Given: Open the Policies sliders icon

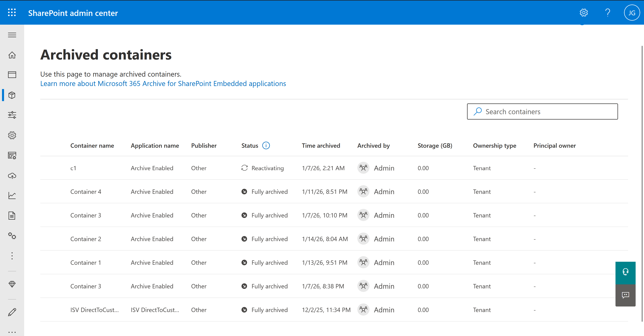Looking at the screenshot, I should tap(12, 115).
